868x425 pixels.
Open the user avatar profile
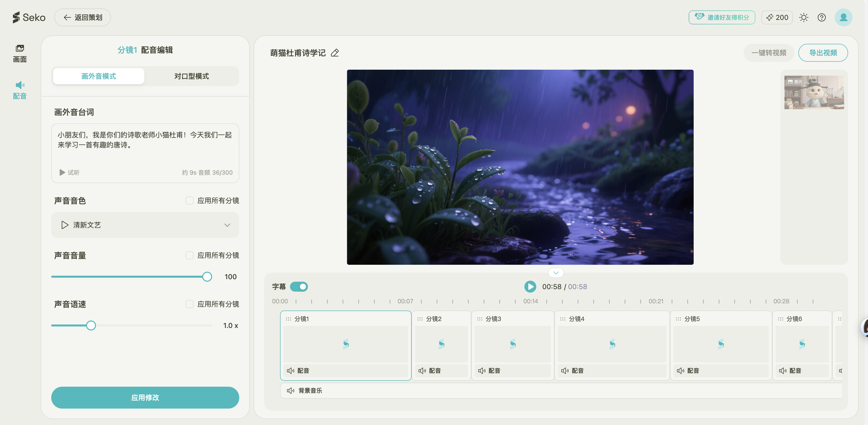point(843,17)
